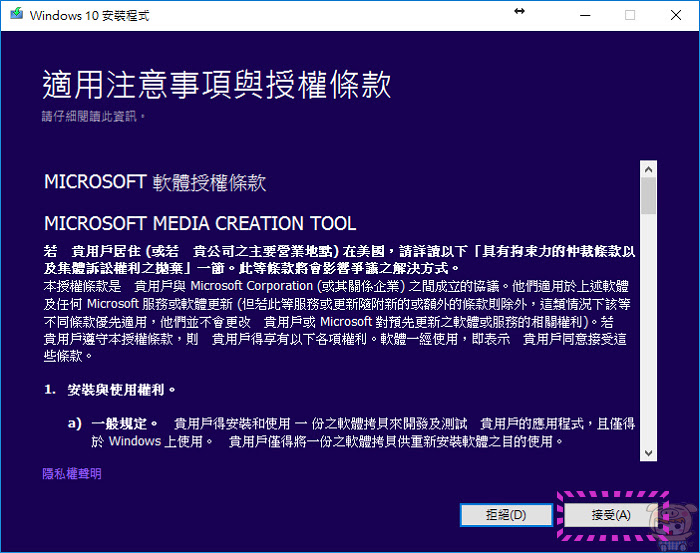Click the heading 適用注意事項與授權條款
This screenshot has width=700, height=553.
[217, 84]
